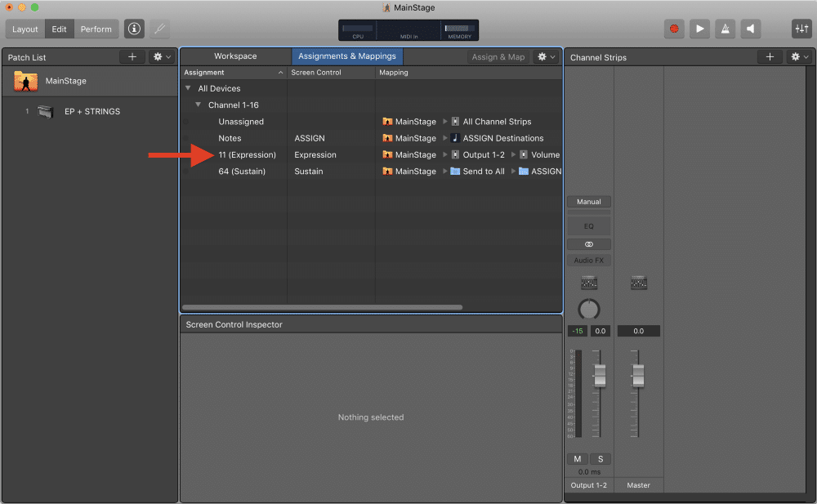Click MainStage icon in Unassigned row
Image resolution: width=817 pixels, height=504 pixels.
pos(387,122)
